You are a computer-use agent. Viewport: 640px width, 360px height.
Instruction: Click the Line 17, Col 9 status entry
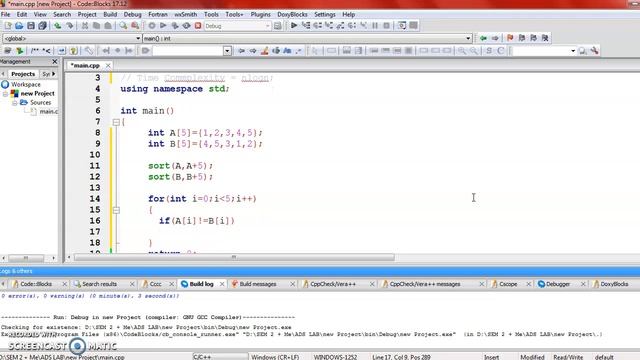pyautogui.click(x=401, y=357)
